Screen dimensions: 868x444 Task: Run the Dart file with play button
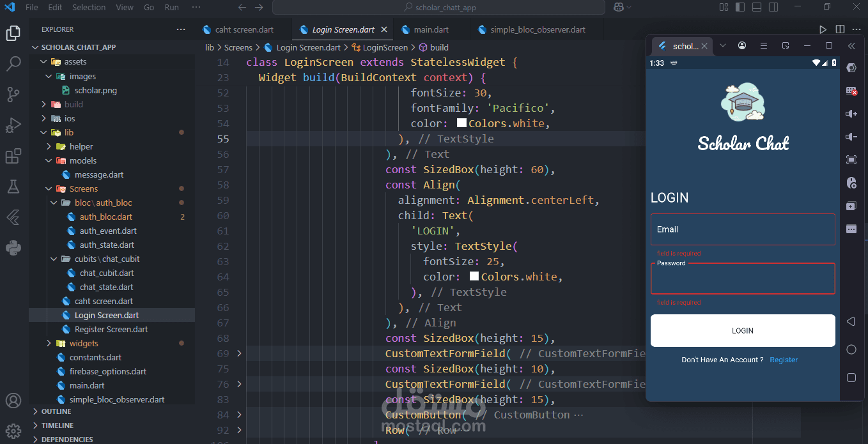tap(823, 29)
